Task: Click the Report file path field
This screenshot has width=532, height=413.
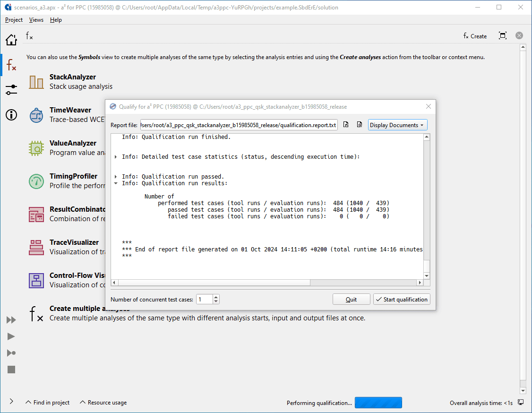Action: pyautogui.click(x=239, y=125)
